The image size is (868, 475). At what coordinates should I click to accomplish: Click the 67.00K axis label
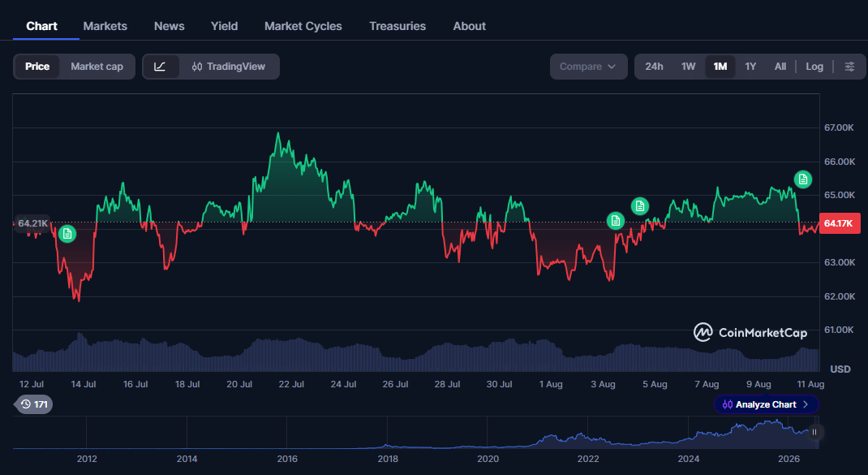tap(840, 127)
